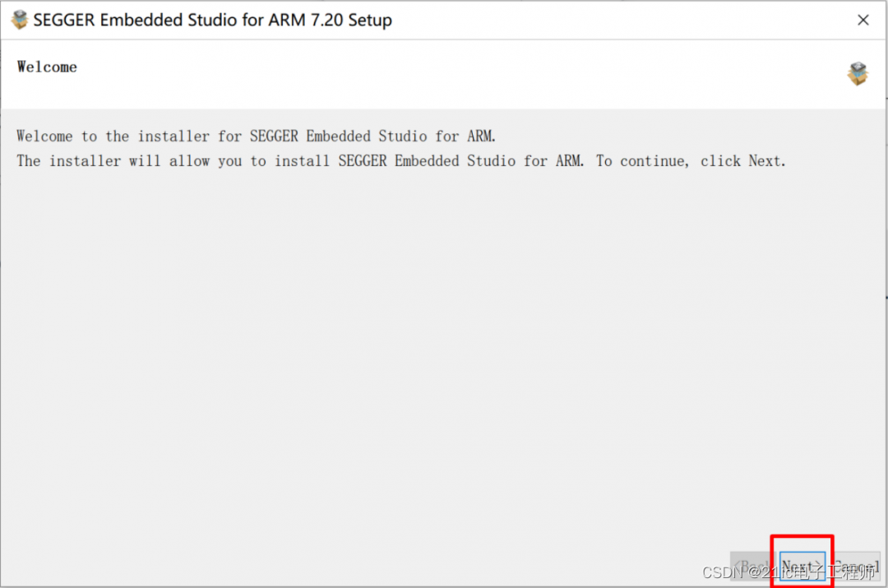Dismiss the setup window with the X

(864, 19)
